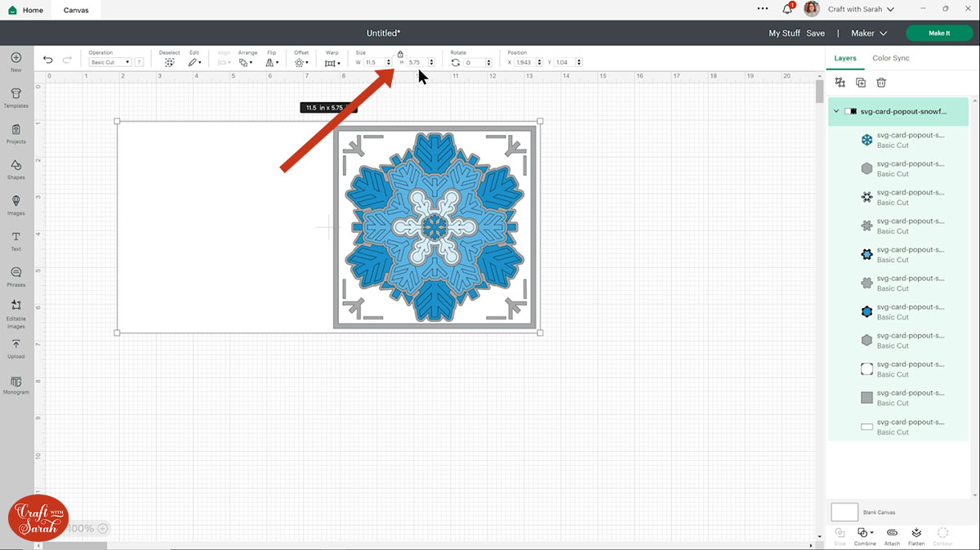The image size is (980, 550).
Task: Open My Stuff
Action: click(784, 34)
